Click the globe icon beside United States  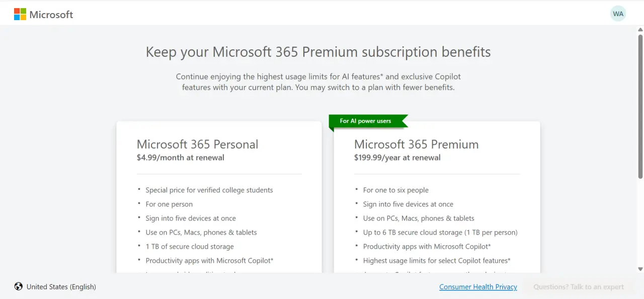click(19, 286)
